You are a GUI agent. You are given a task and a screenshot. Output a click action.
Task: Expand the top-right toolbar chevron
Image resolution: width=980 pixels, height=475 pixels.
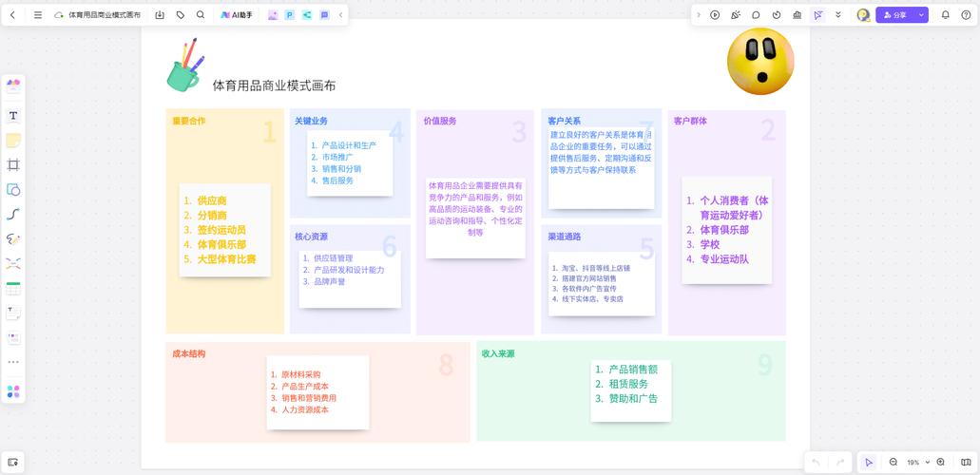click(699, 15)
